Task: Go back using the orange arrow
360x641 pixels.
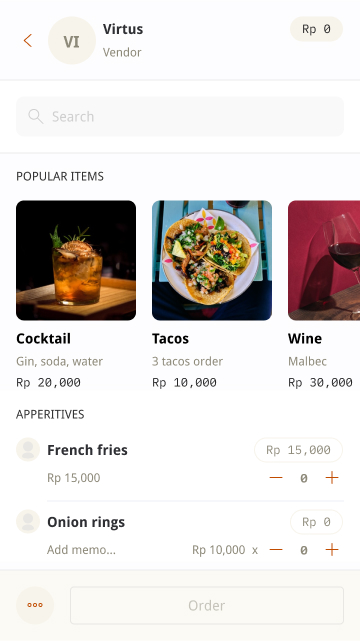Action: 28,40
